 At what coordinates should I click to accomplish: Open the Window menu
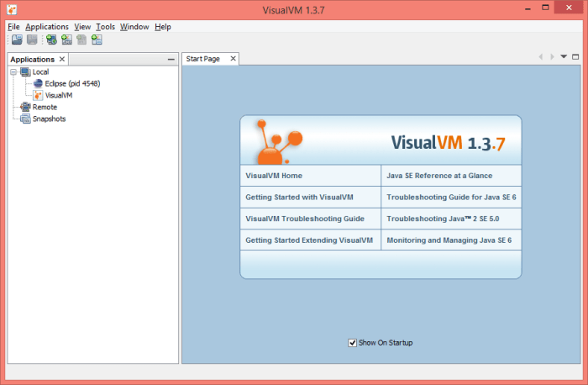[134, 27]
